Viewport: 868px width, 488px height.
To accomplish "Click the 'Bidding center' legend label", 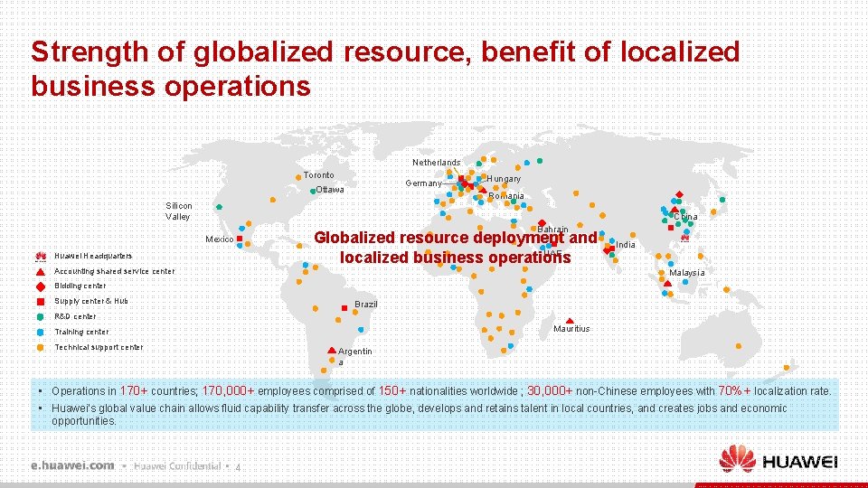I will (x=80, y=286).
